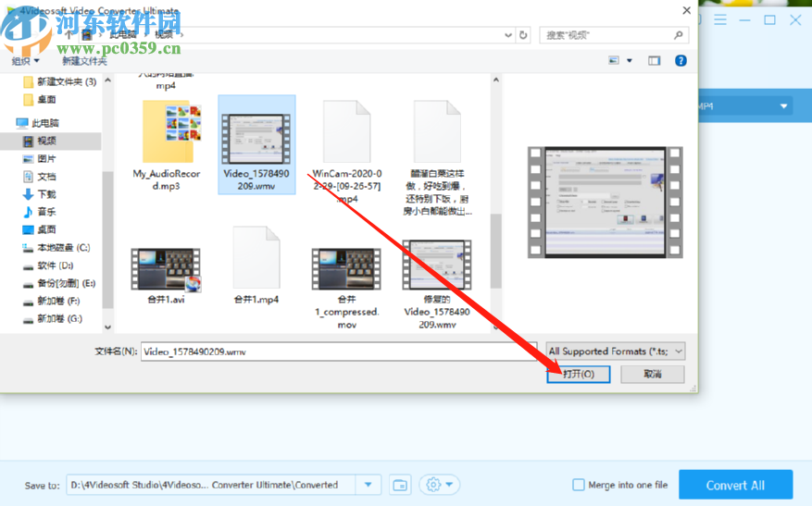
Task: Click the file name input field
Action: [x=339, y=352]
